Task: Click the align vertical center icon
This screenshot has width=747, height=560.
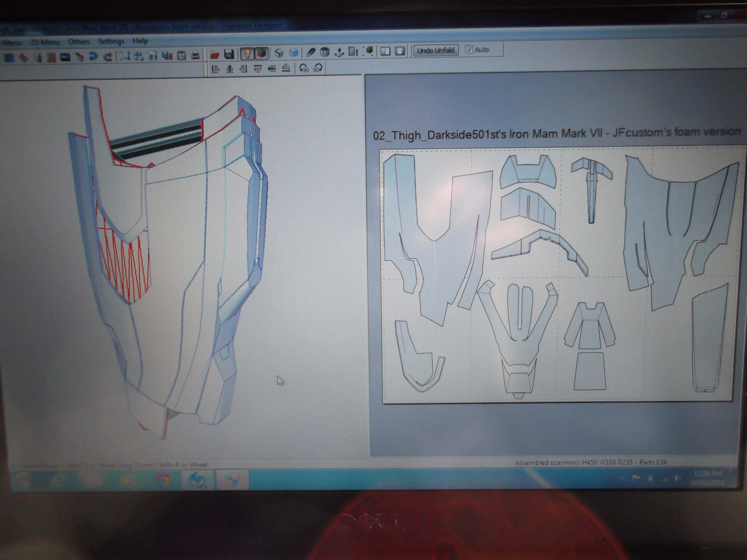Action: pos(272,69)
